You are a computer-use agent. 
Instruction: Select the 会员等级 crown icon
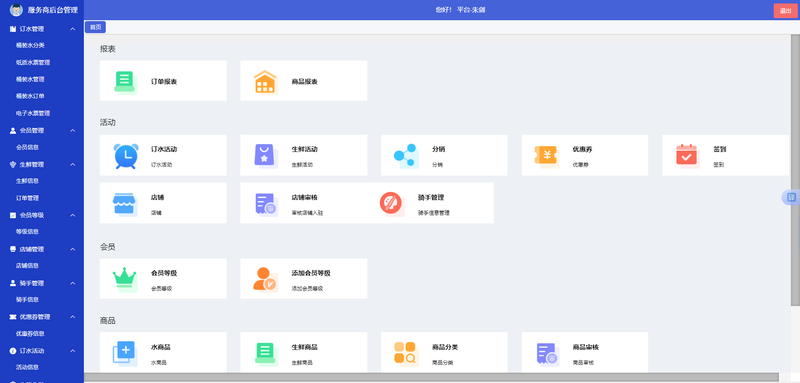pos(125,279)
